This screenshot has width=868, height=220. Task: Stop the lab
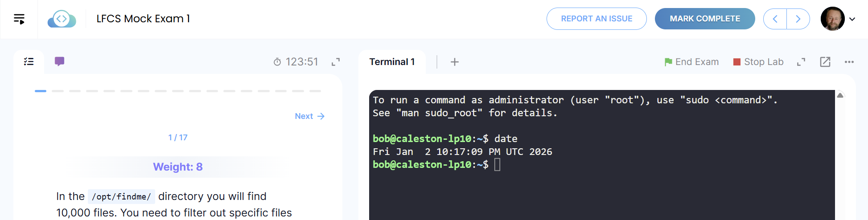tap(758, 62)
